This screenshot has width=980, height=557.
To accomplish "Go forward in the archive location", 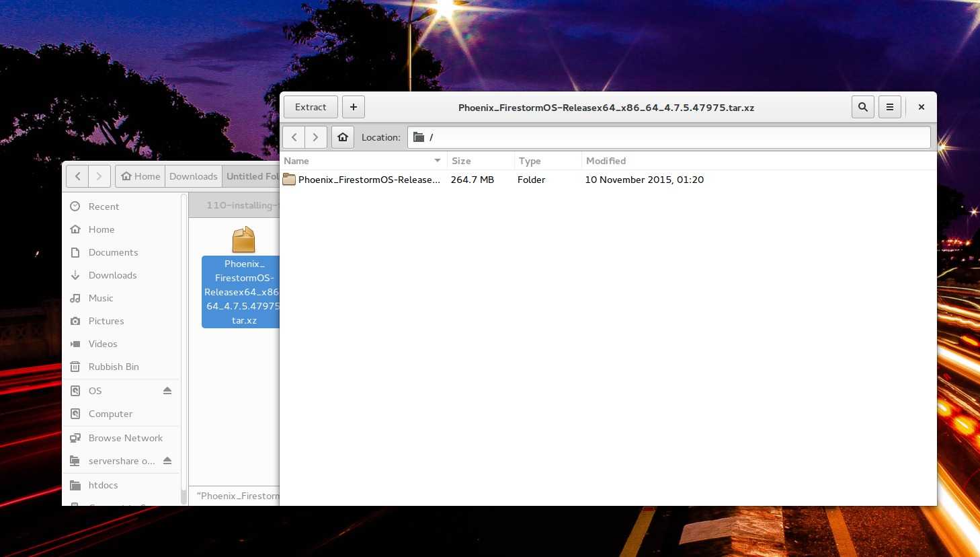I will click(x=316, y=137).
